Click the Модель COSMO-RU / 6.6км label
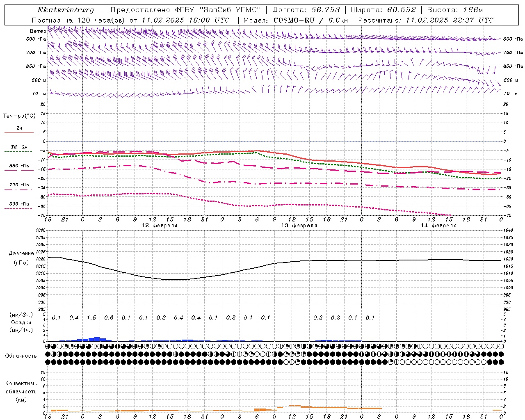The image size is (525, 420). tap(296, 20)
